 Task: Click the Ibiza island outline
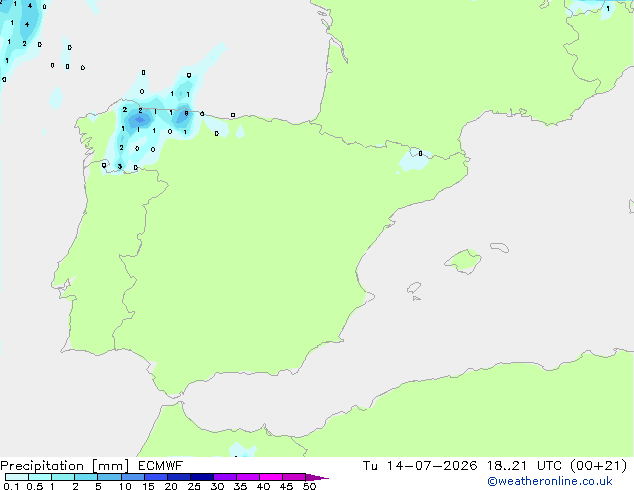(x=414, y=288)
